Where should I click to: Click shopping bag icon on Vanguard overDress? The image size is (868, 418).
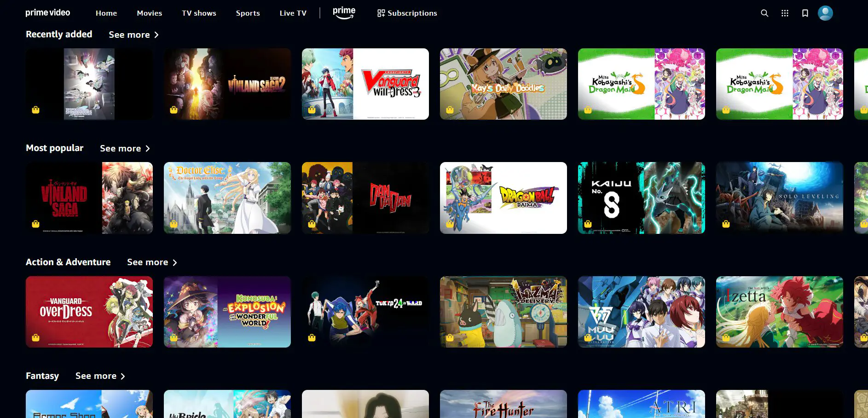(x=35, y=337)
